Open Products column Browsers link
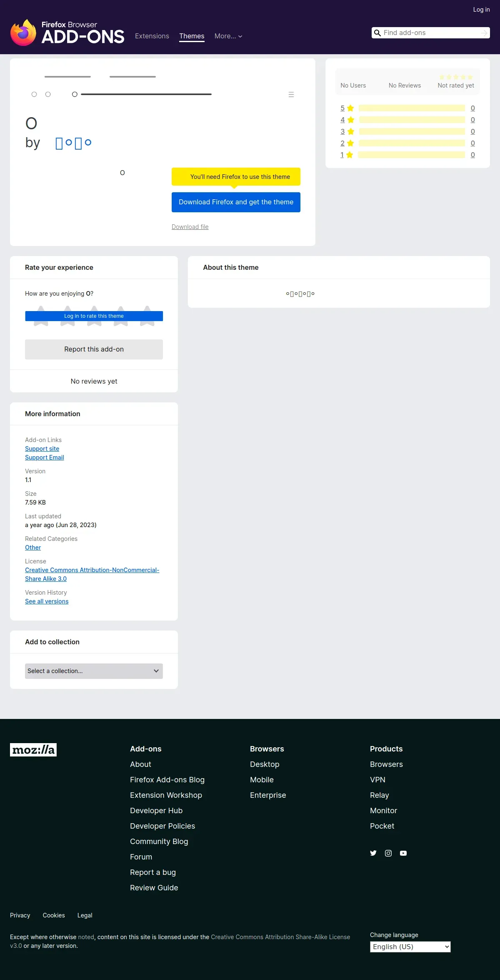Viewport: 500px width, 980px height. pyautogui.click(x=386, y=764)
